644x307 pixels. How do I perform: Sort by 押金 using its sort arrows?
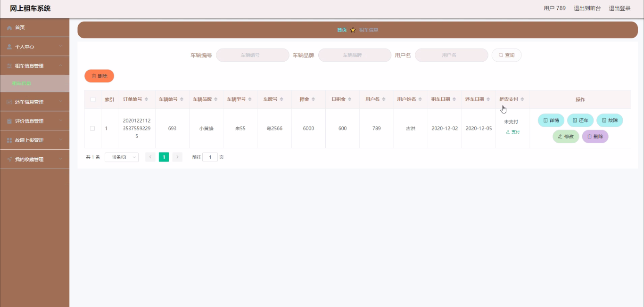coord(314,99)
